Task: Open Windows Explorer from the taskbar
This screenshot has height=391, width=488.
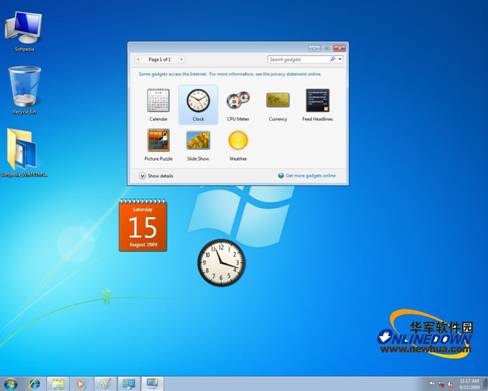Action: click(58, 384)
